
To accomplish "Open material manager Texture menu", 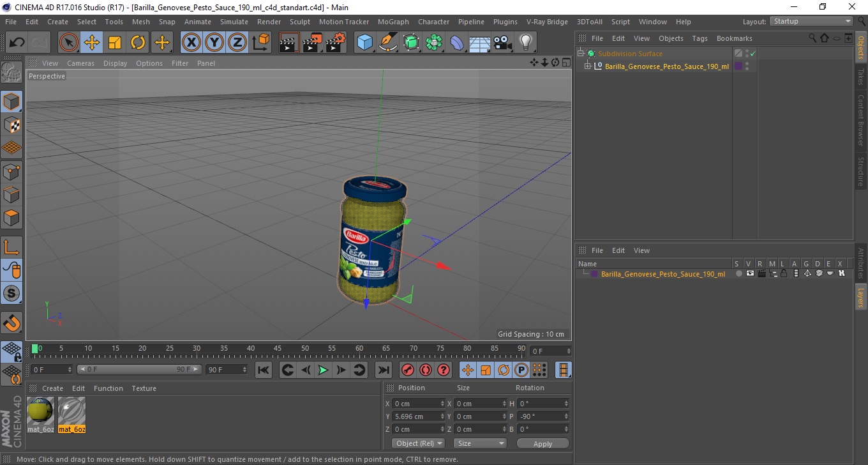I will tap(144, 388).
